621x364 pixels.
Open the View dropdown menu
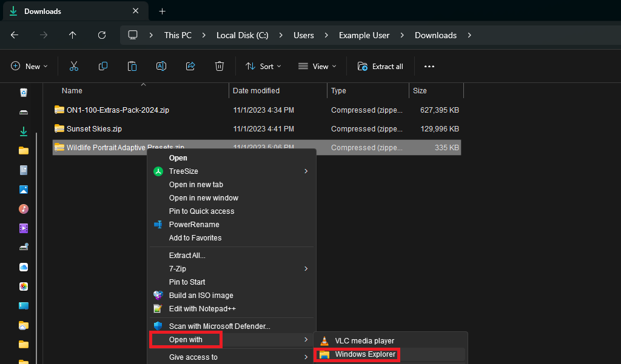[x=317, y=67]
